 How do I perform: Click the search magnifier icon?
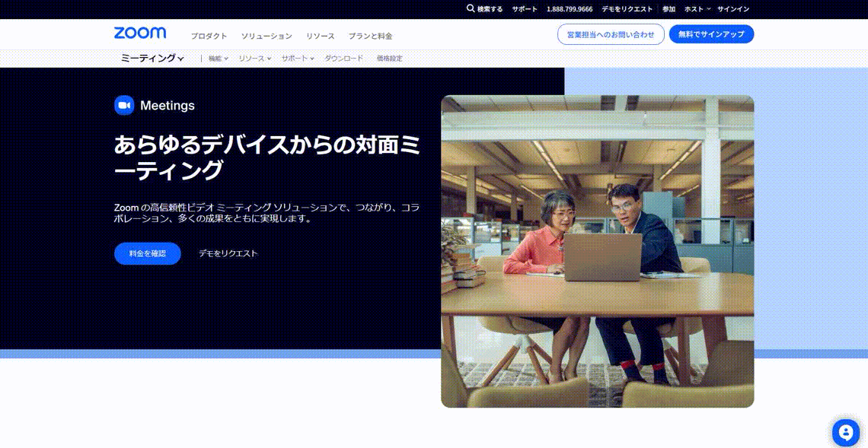pos(471,8)
